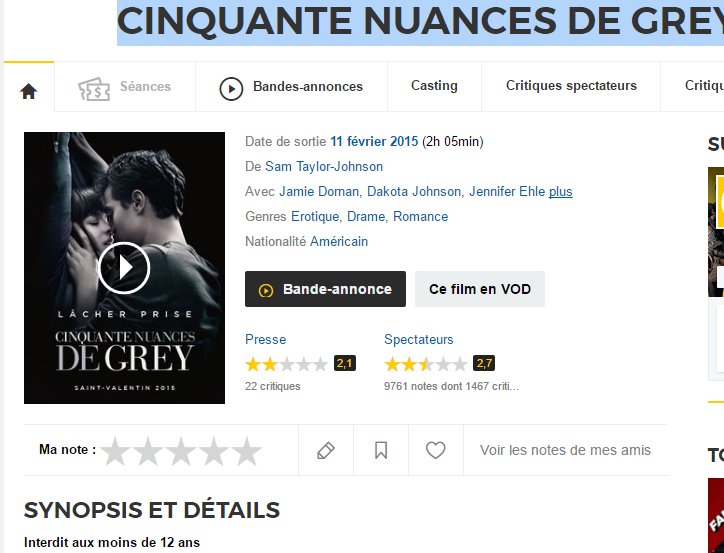Go to the home icon tab

(29, 91)
